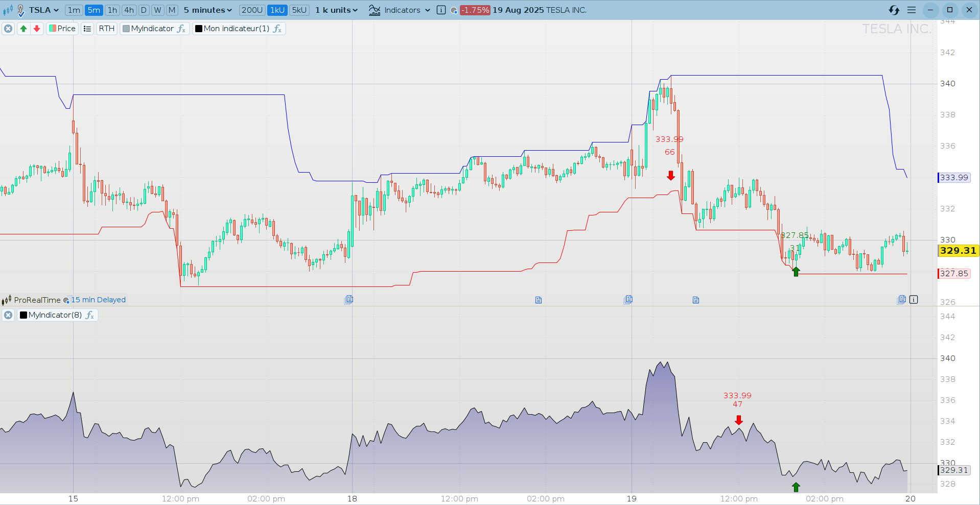Click the link/sync arrows icon
This screenshot has width=980, height=505.
894,10
